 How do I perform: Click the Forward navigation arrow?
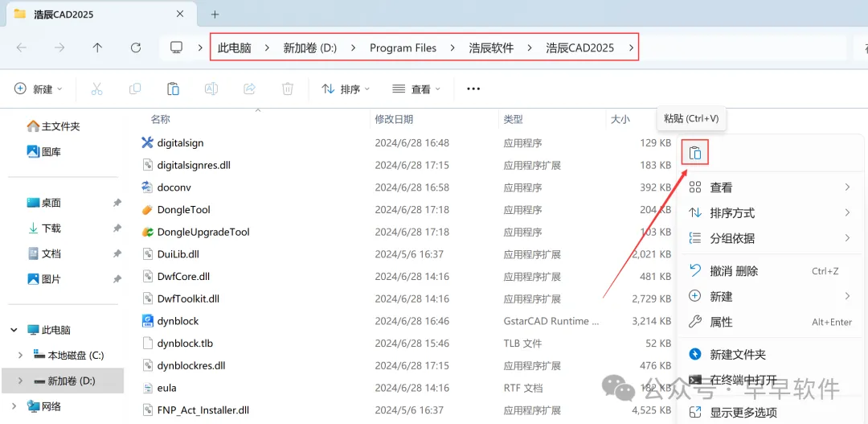[59, 47]
